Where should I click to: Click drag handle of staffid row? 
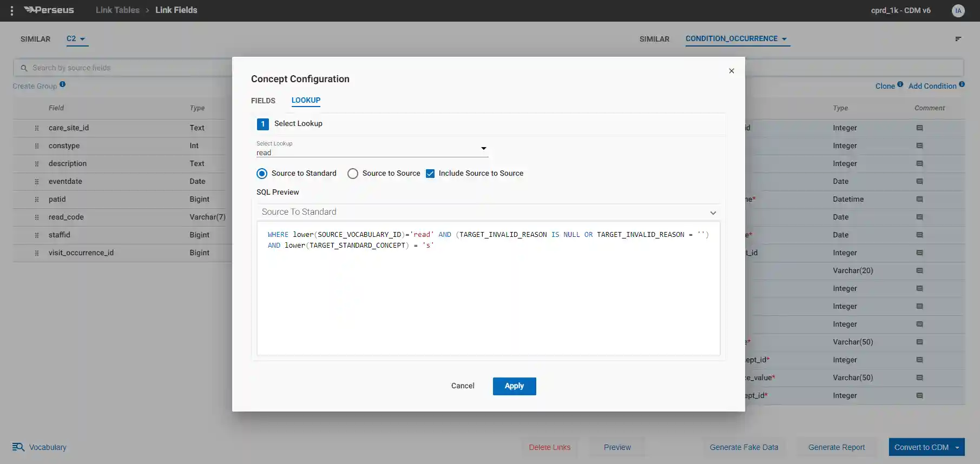click(37, 235)
